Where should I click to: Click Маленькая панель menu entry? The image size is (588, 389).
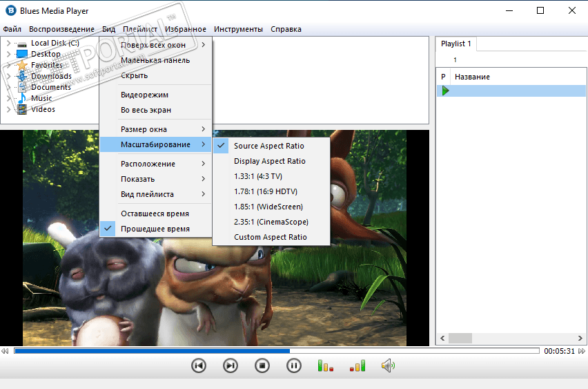click(x=155, y=60)
